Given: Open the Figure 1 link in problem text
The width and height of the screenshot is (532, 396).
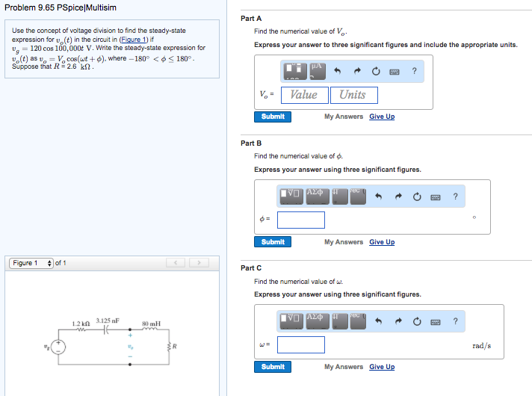Looking at the screenshot, I should (x=134, y=40).
